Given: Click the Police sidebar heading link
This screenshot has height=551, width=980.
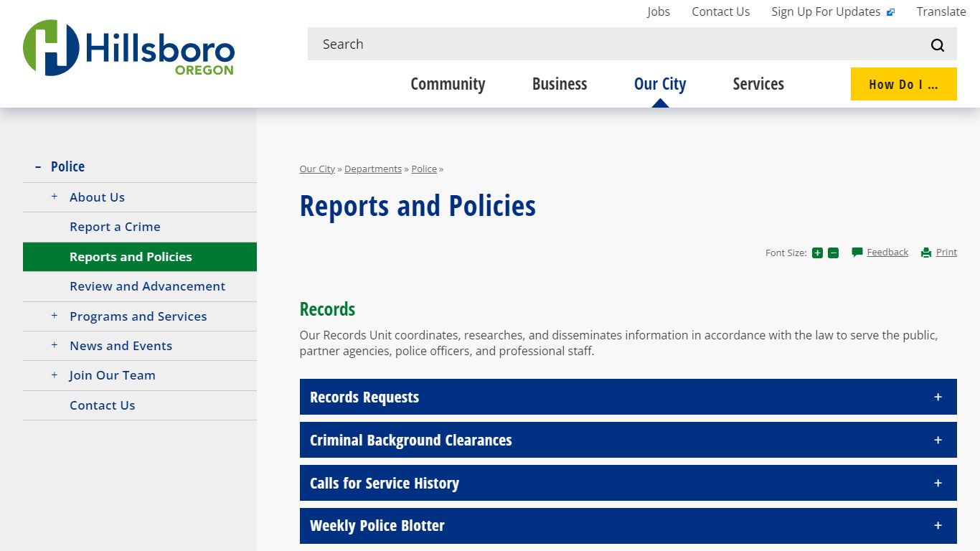Looking at the screenshot, I should coord(67,166).
